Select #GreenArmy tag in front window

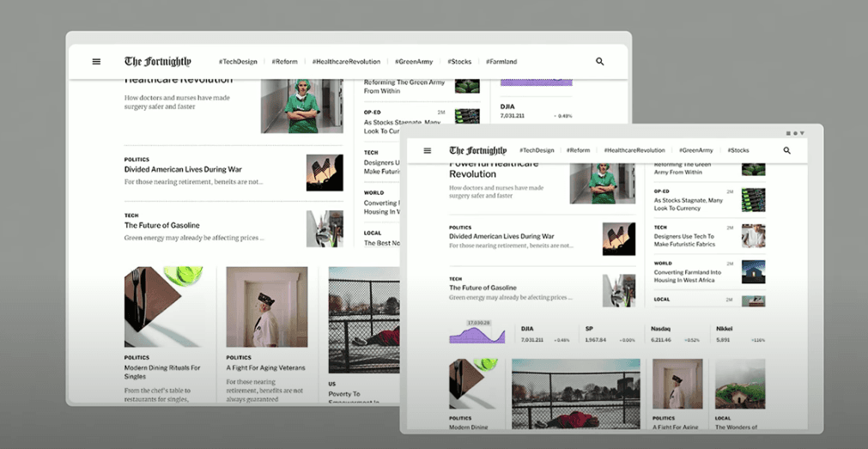pyautogui.click(x=696, y=150)
